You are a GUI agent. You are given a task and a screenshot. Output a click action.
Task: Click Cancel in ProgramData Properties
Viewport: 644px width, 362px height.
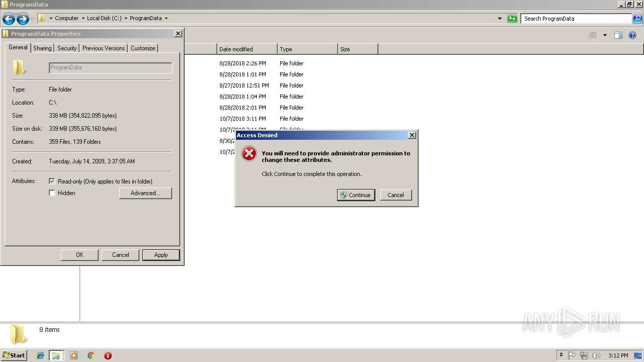point(120,255)
